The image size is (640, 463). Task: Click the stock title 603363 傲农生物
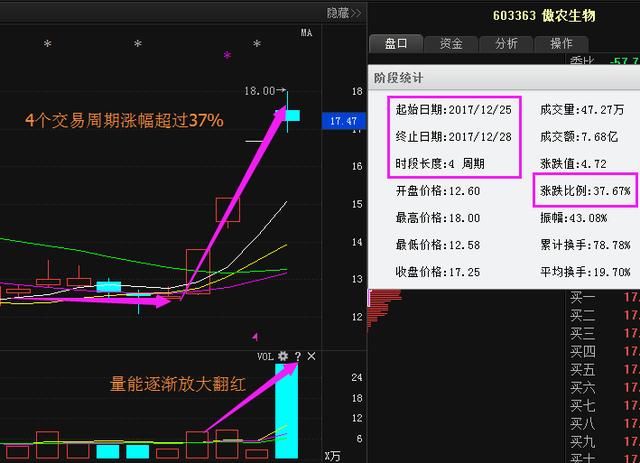pyautogui.click(x=544, y=16)
